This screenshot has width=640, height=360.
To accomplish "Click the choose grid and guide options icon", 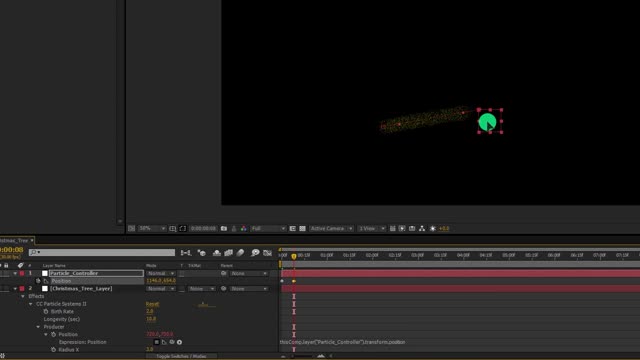I will click(173, 229).
